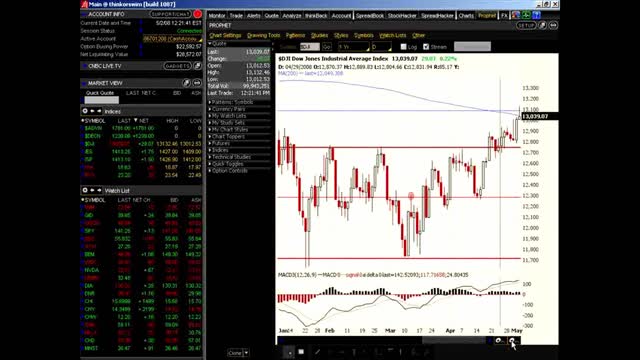
Task: Switch to the Alerts tab
Action: pos(253,16)
